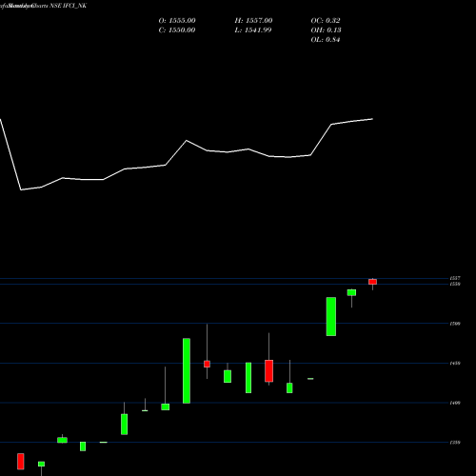The image size is (476, 476).
Task: Click the 1557 price axis label
Action: point(455,278)
